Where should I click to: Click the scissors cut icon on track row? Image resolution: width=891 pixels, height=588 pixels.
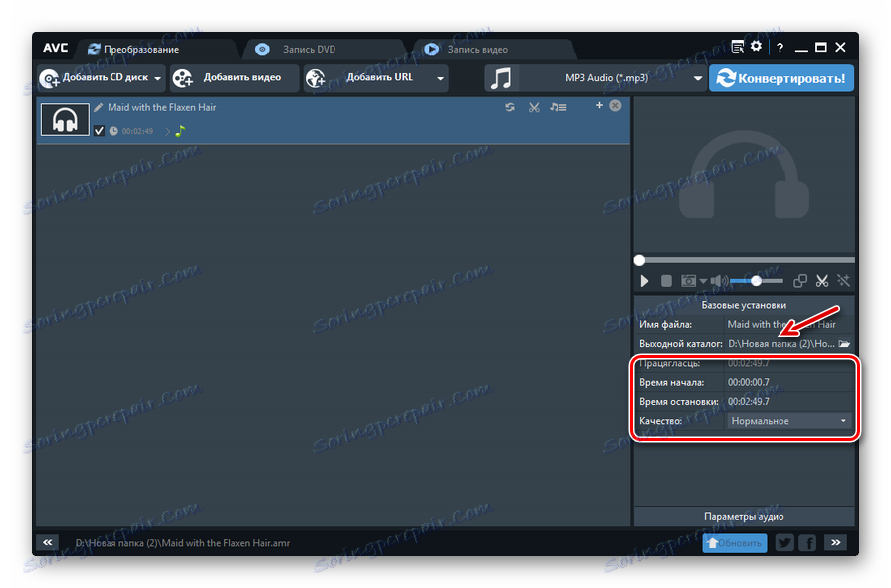click(534, 107)
